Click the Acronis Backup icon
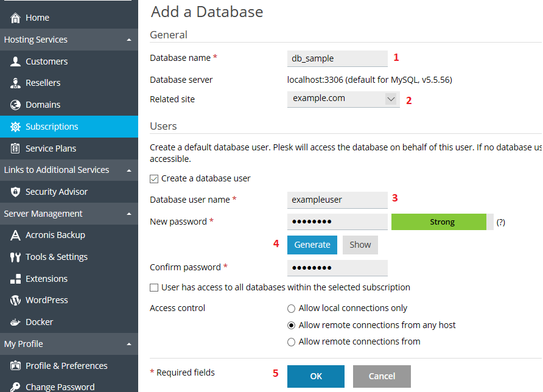Image resolution: width=543 pixels, height=392 pixels. pos(15,235)
